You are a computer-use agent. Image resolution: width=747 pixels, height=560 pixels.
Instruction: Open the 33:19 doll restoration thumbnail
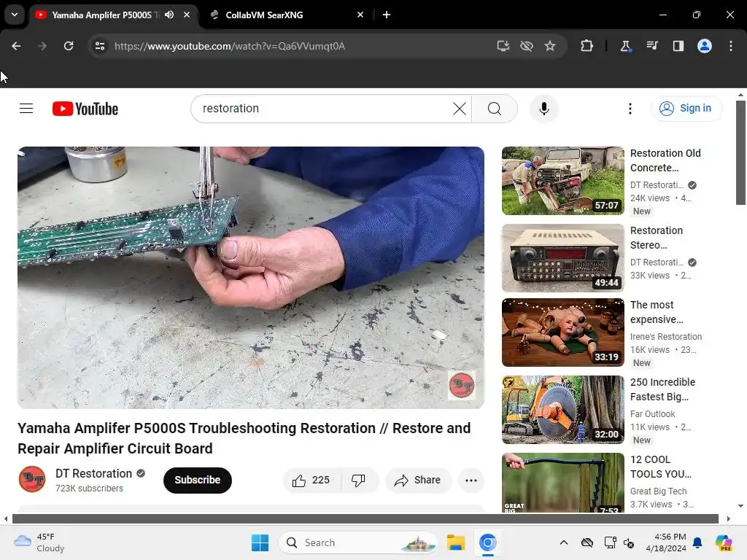(562, 332)
